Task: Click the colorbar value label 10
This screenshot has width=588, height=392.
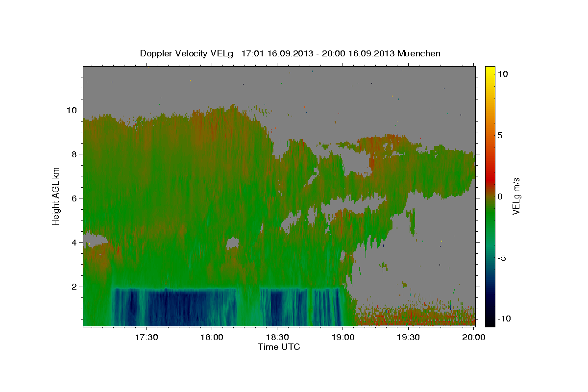Action: click(502, 74)
